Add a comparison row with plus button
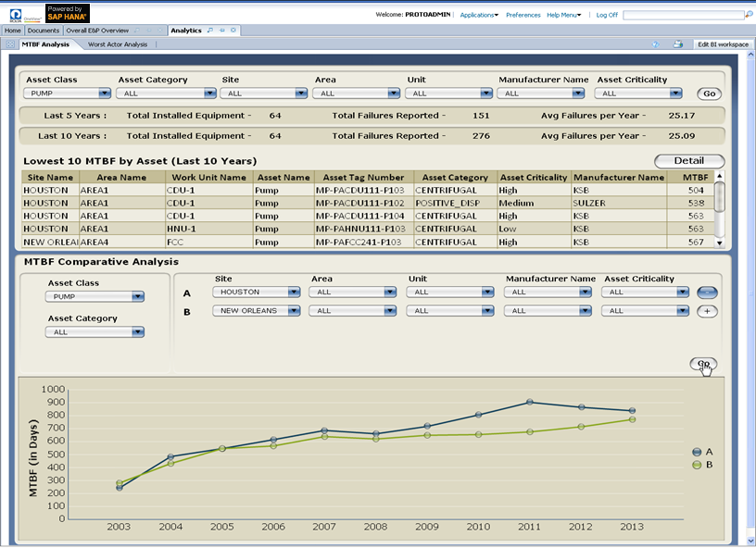The image size is (756, 548). pos(707,312)
